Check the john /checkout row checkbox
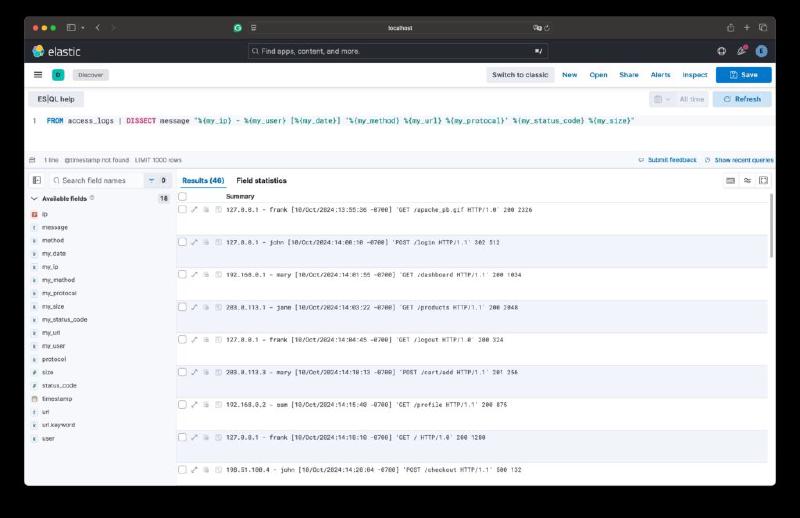This screenshot has width=800, height=518. 182,470
